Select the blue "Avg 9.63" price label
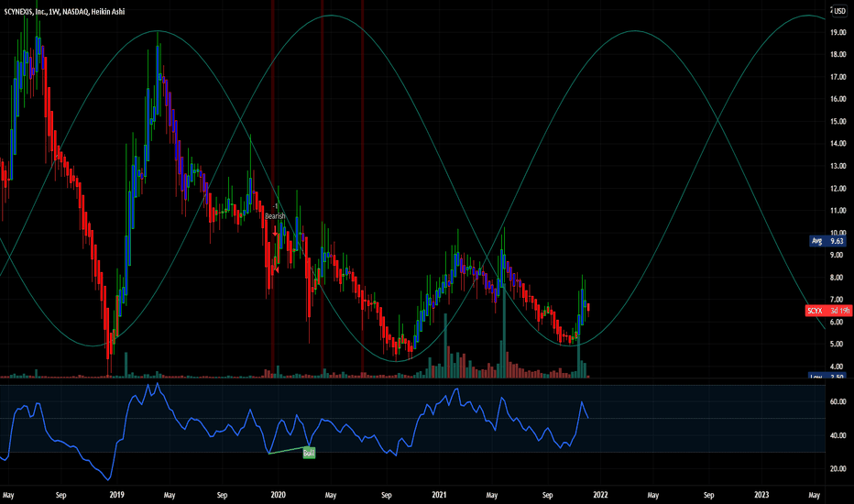The height and width of the screenshot is (504, 854). tap(827, 241)
